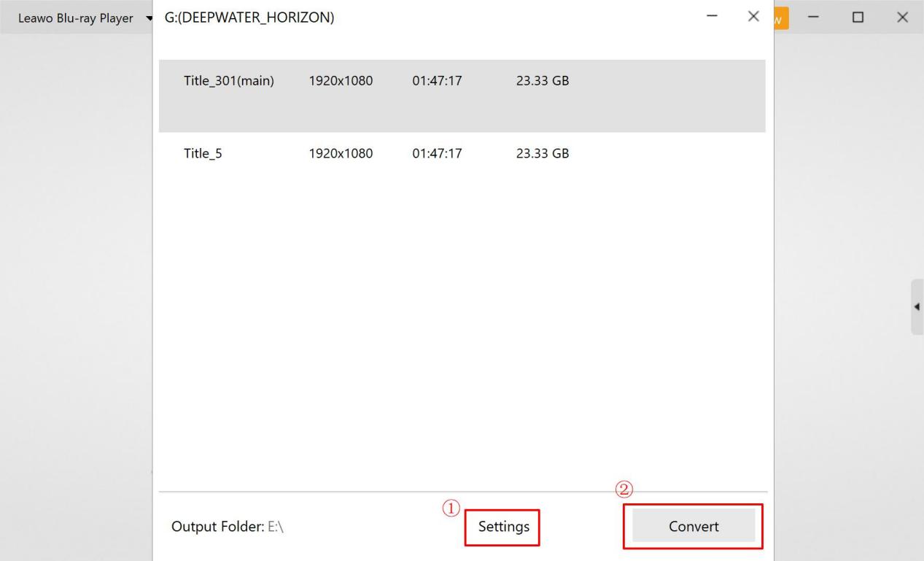Click the Output Folder path E:\
The width and height of the screenshot is (924, 561).
tap(276, 527)
